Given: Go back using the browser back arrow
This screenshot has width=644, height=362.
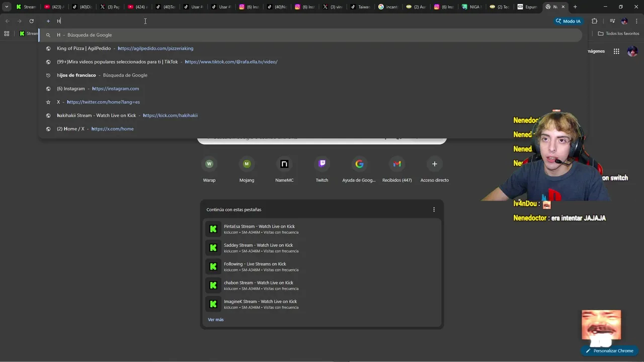Looking at the screenshot, I should (7, 21).
